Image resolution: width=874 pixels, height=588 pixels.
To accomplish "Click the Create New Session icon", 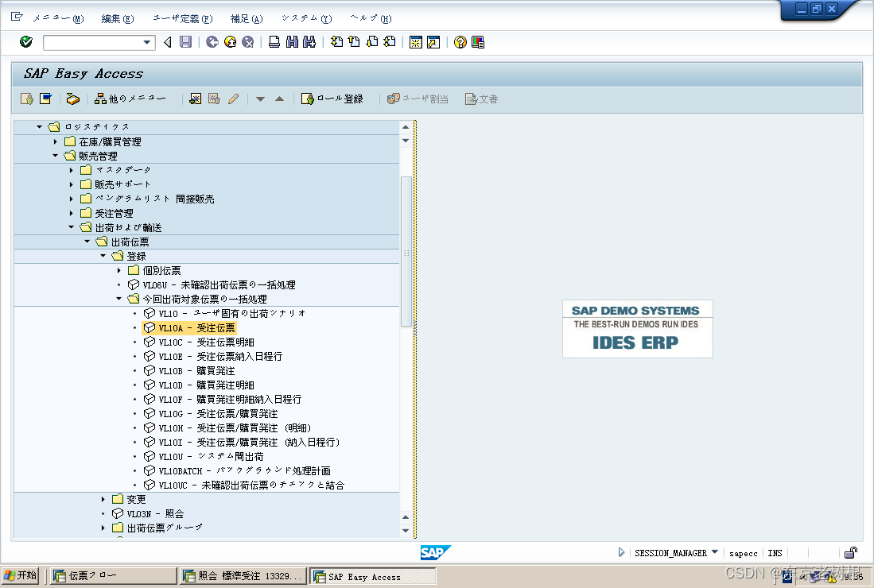I will pyautogui.click(x=416, y=42).
